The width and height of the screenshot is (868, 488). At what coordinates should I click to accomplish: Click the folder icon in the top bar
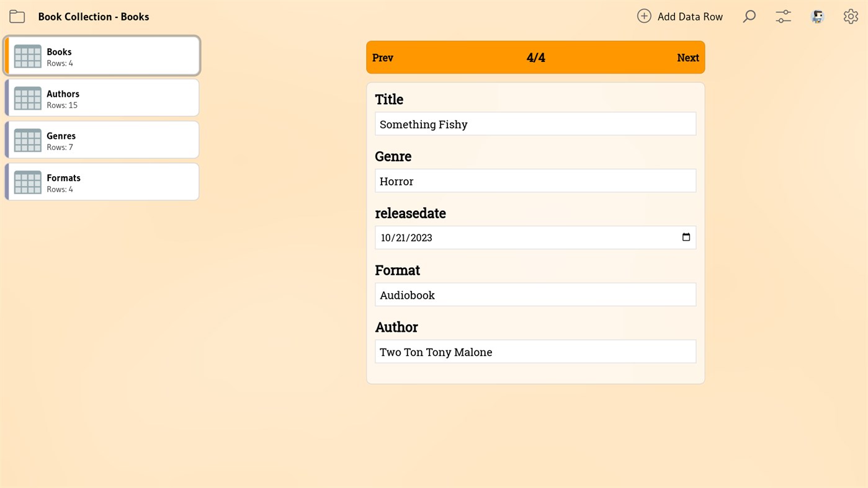[x=17, y=16]
